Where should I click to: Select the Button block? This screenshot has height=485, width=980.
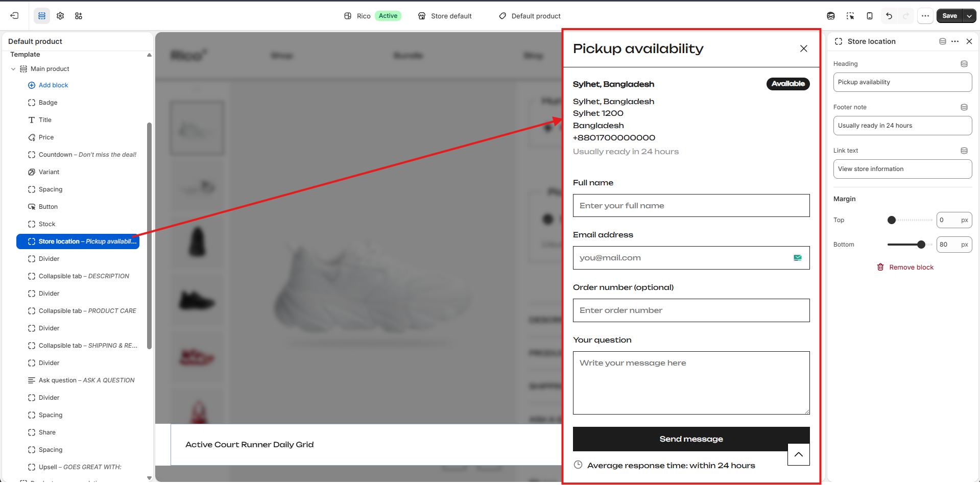[x=78, y=207]
